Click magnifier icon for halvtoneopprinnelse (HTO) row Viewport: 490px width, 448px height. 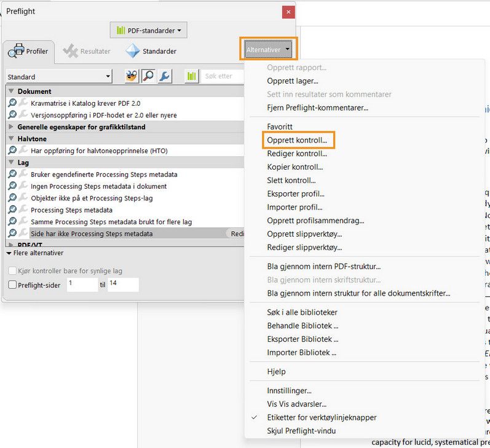coord(12,151)
